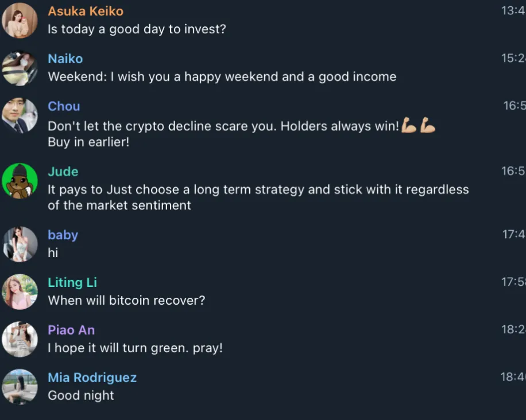Screen dimensions: 526x420
Task: Click the username baby
Action: pos(63,235)
